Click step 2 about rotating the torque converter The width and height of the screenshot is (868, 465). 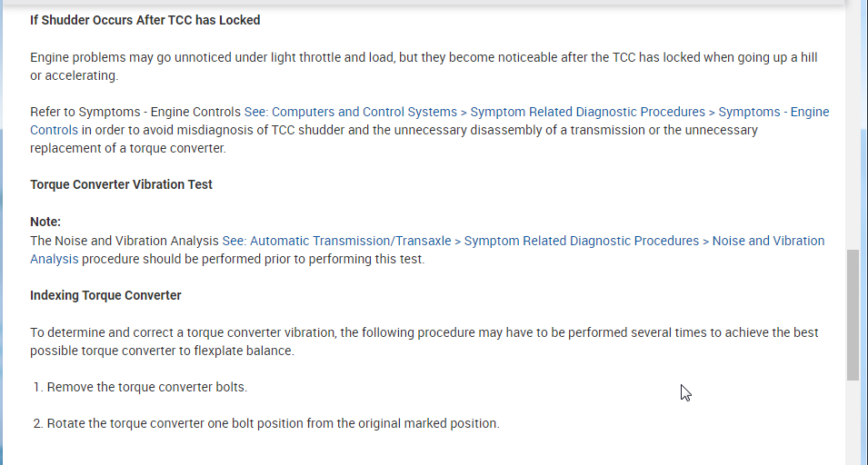(273, 423)
